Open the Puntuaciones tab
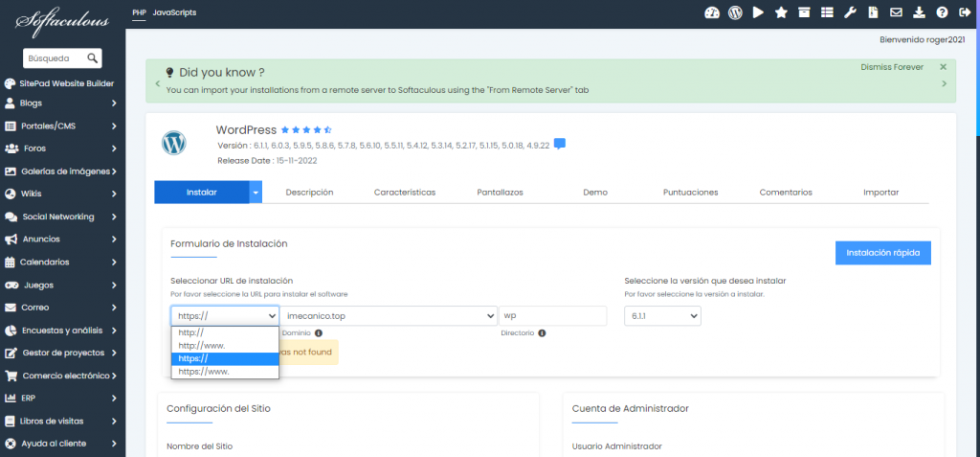Screen dimensions: 980x457 click(691, 193)
